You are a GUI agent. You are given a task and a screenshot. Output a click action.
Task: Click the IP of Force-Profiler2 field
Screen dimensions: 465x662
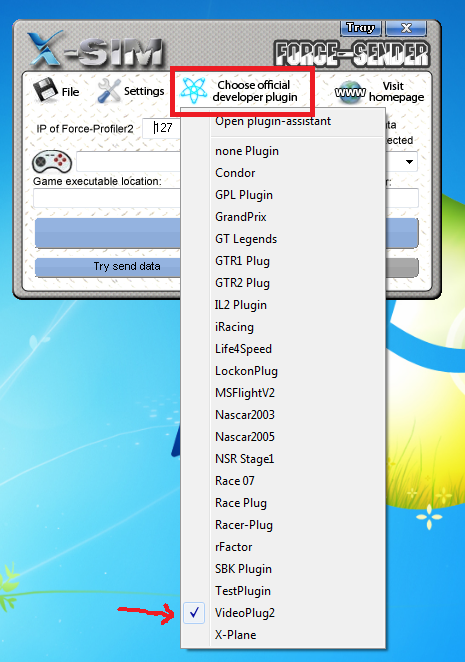point(162,128)
